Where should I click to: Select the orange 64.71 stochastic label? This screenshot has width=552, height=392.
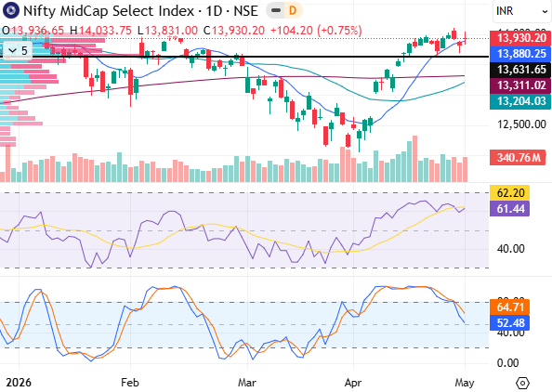tap(510, 307)
